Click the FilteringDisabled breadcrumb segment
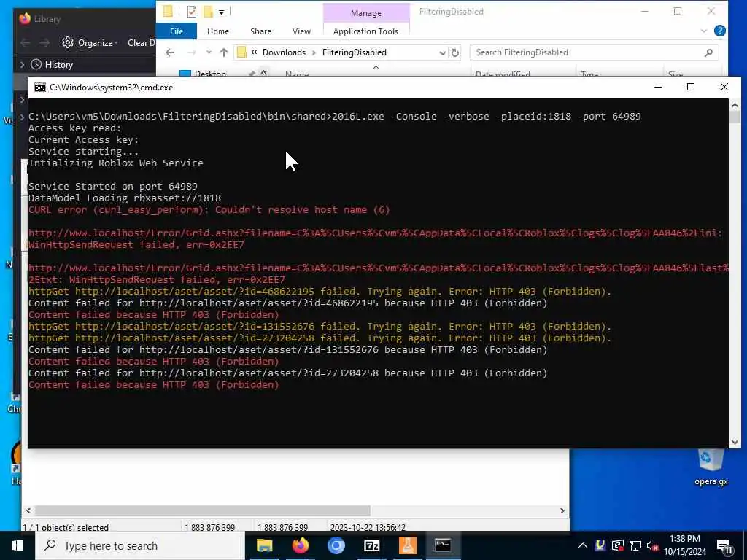The image size is (747, 560). tap(354, 52)
